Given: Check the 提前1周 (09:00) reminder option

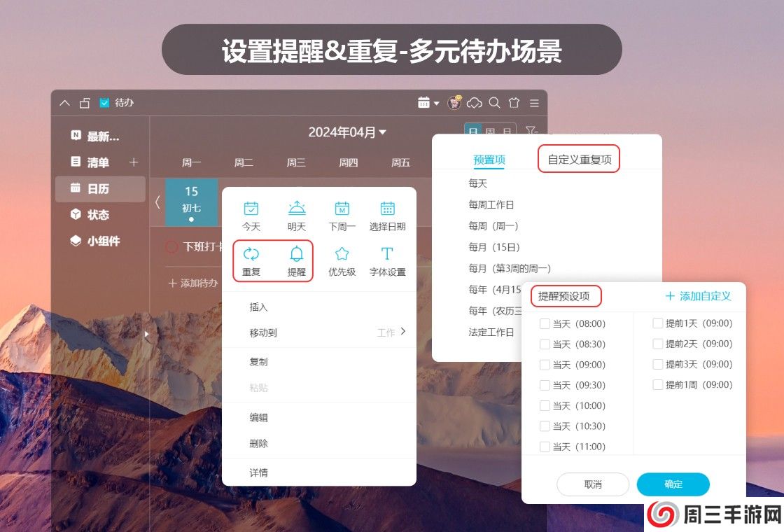Looking at the screenshot, I should pos(657,384).
